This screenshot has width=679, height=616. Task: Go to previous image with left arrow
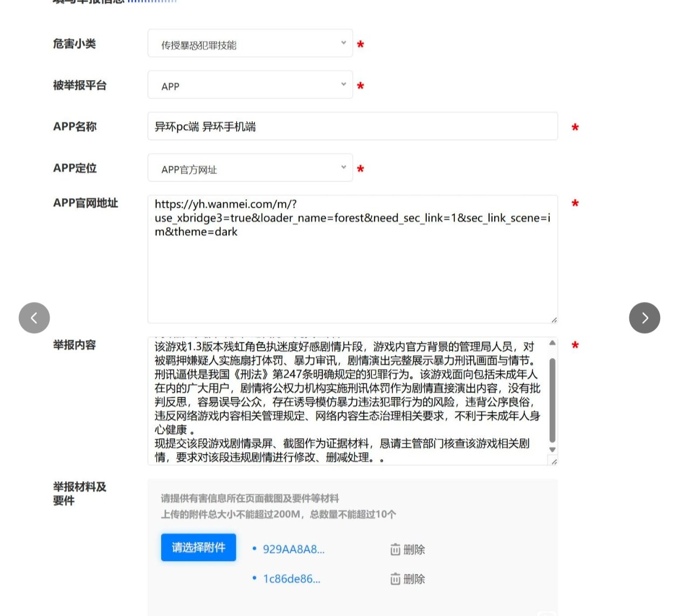tap(34, 318)
